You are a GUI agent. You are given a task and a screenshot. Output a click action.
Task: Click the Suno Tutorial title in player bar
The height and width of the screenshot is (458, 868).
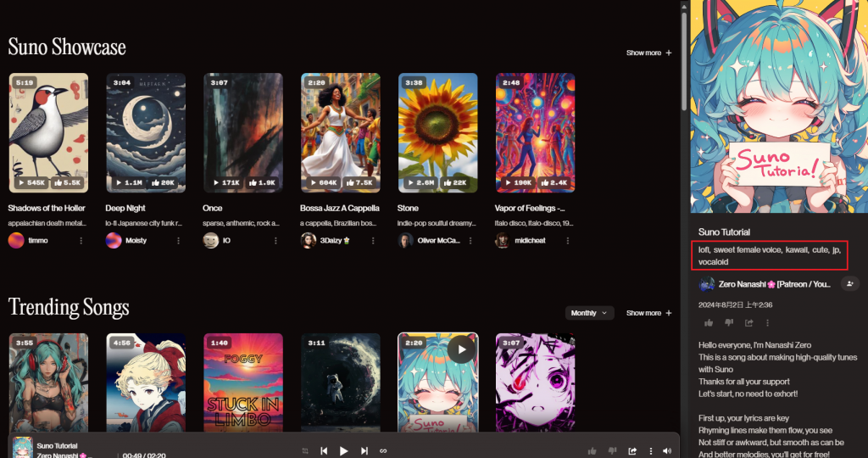pos(57,446)
